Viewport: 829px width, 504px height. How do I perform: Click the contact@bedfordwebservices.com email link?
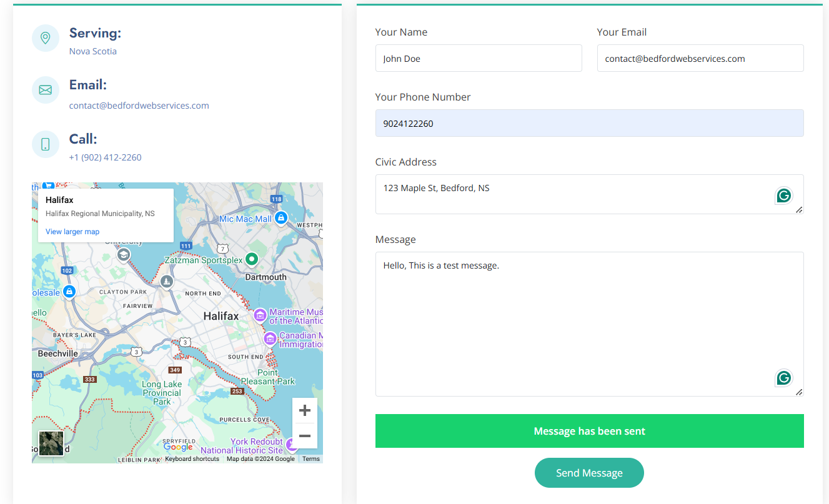click(x=139, y=106)
